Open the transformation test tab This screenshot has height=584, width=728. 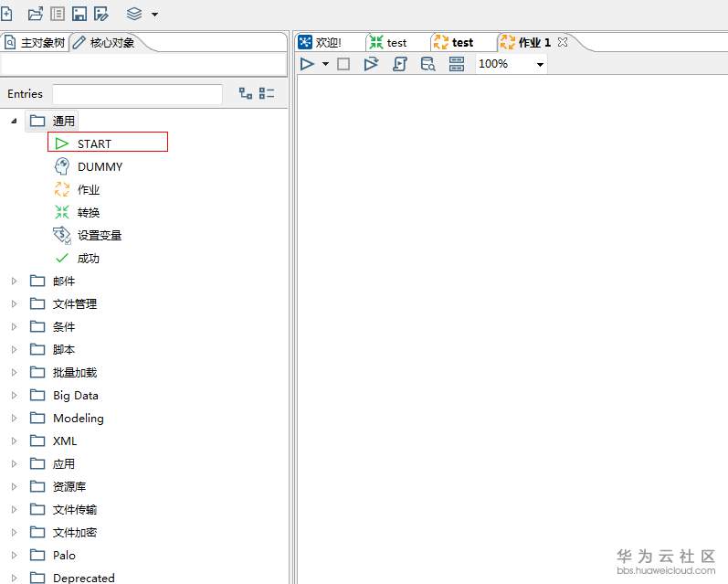(x=388, y=43)
